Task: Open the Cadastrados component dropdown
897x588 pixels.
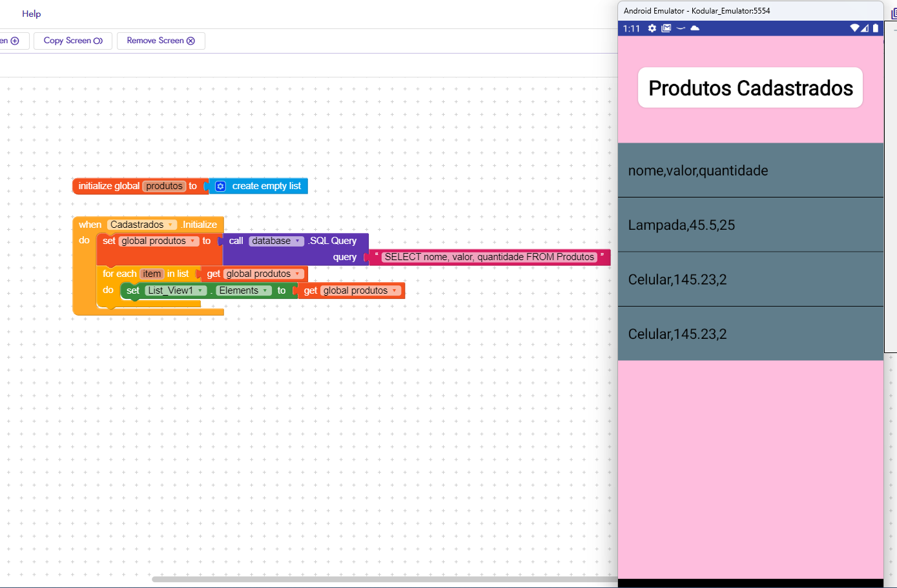Action: [x=170, y=225]
